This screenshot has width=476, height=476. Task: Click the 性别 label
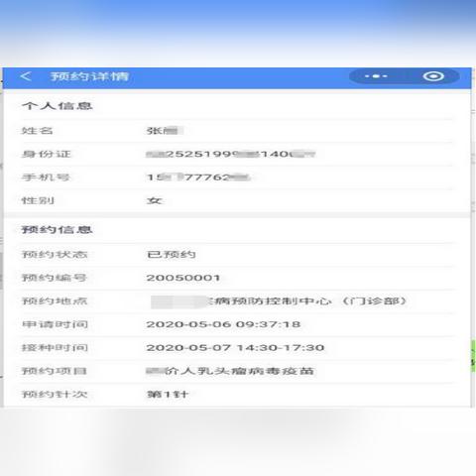click(x=38, y=200)
